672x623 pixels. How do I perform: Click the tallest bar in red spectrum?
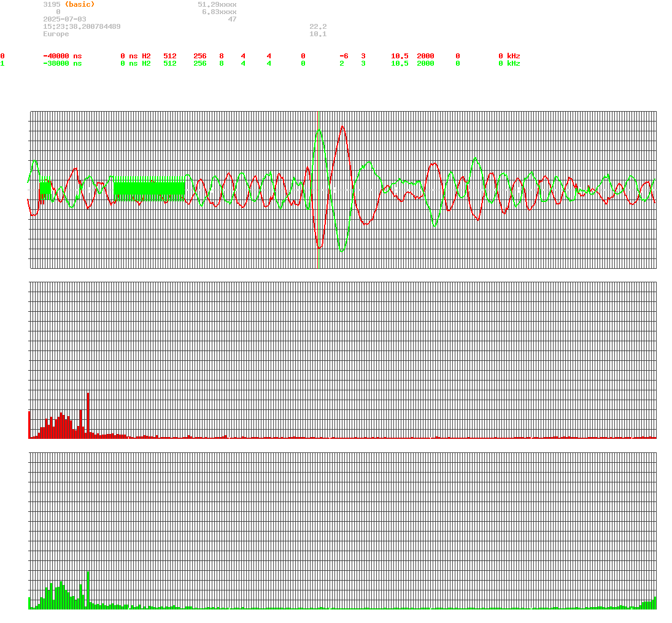coord(88,416)
